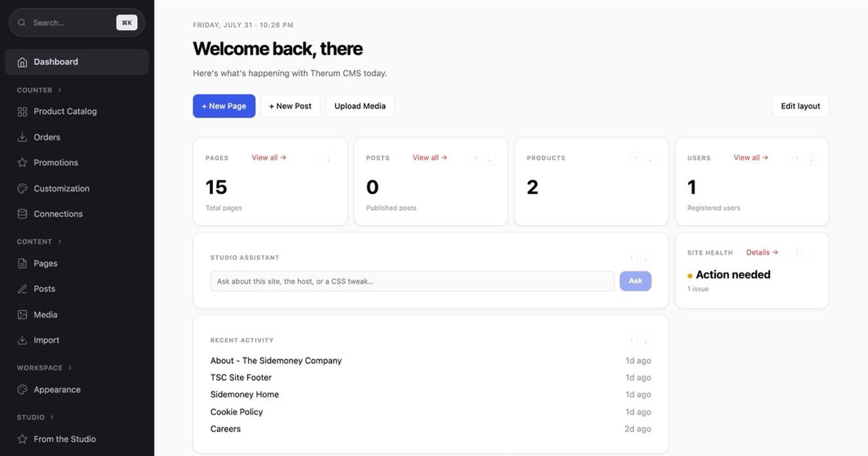868x456 pixels.
Task: Move the Pages card down with its arrow
Action: [329, 159]
